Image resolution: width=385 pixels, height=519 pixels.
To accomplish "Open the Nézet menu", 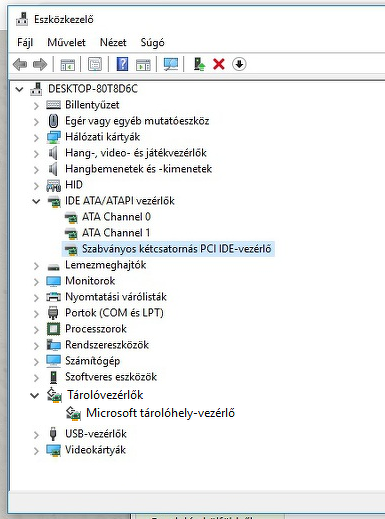I will (x=113, y=42).
